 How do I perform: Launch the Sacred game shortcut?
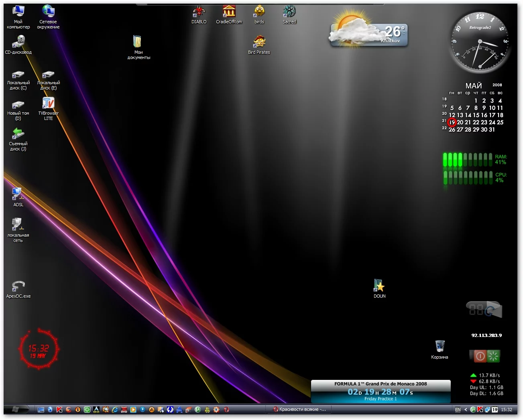point(289,12)
